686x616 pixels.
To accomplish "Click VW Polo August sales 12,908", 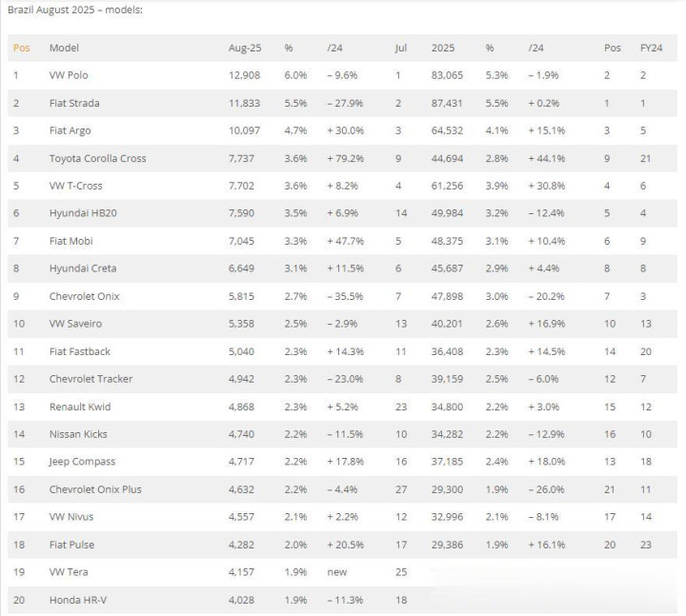I will (244, 75).
